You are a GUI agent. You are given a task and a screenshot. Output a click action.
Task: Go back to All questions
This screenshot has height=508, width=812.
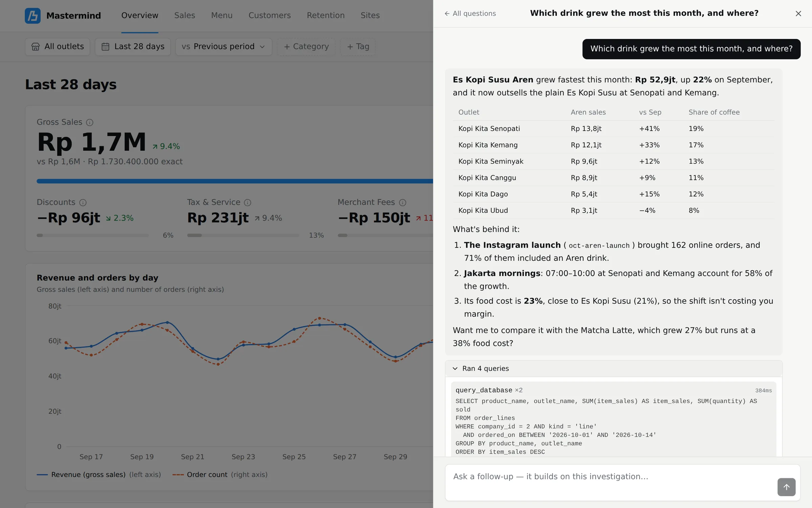click(x=470, y=14)
